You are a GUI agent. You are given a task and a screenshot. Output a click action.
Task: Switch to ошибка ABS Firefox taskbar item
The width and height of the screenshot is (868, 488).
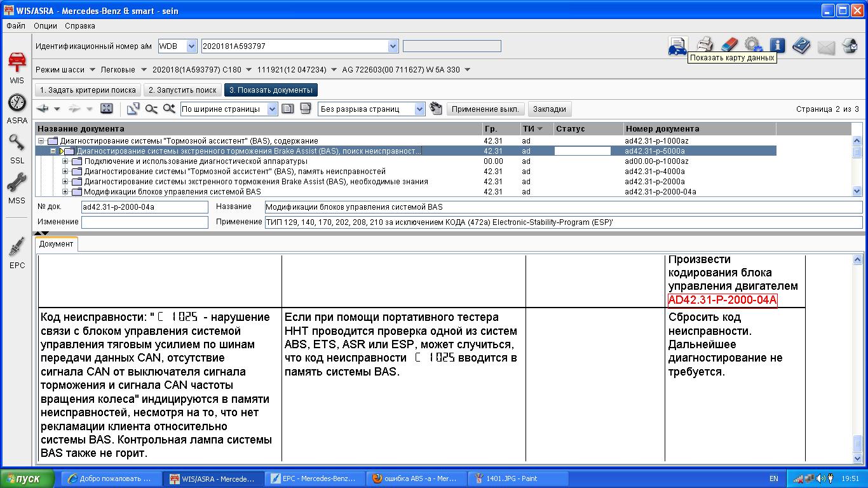tap(416, 478)
